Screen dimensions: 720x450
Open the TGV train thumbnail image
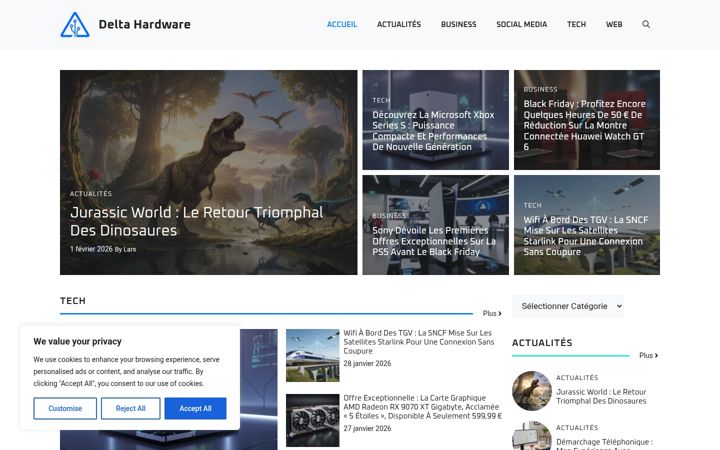tap(313, 355)
